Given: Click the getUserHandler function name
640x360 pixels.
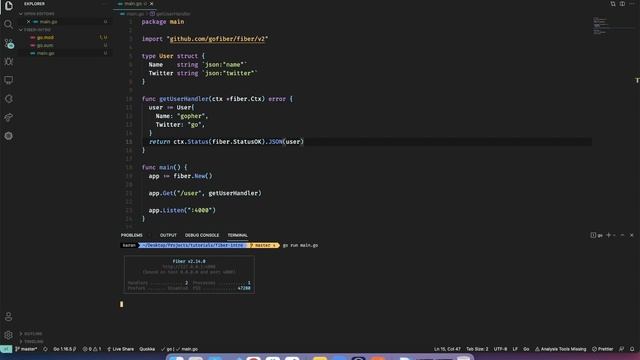Looking at the screenshot, I should click(x=184, y=99).
